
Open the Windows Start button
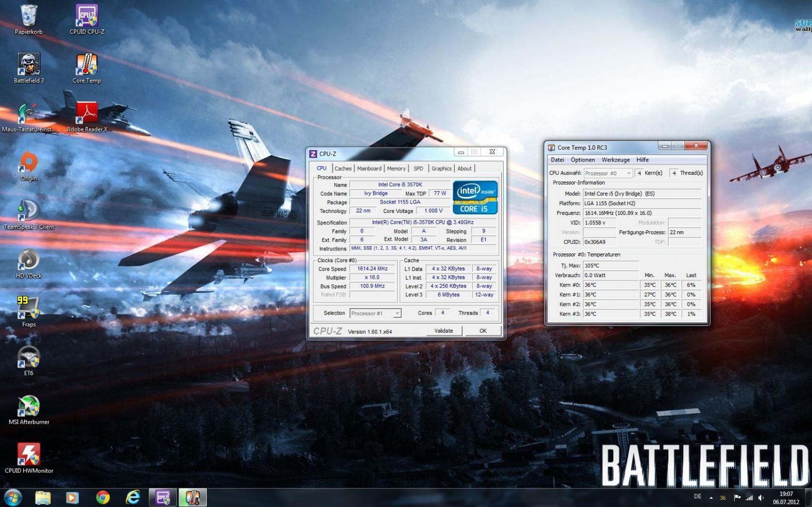pos(12,497)
